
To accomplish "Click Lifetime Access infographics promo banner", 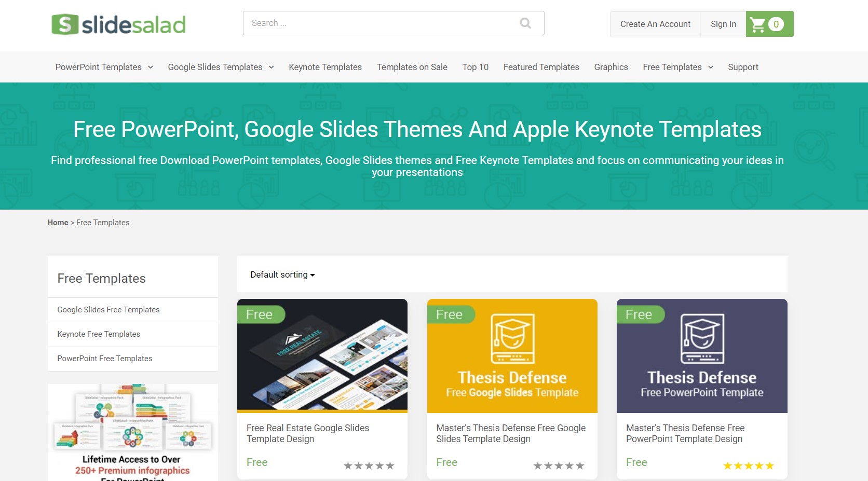I will point(133,432).
